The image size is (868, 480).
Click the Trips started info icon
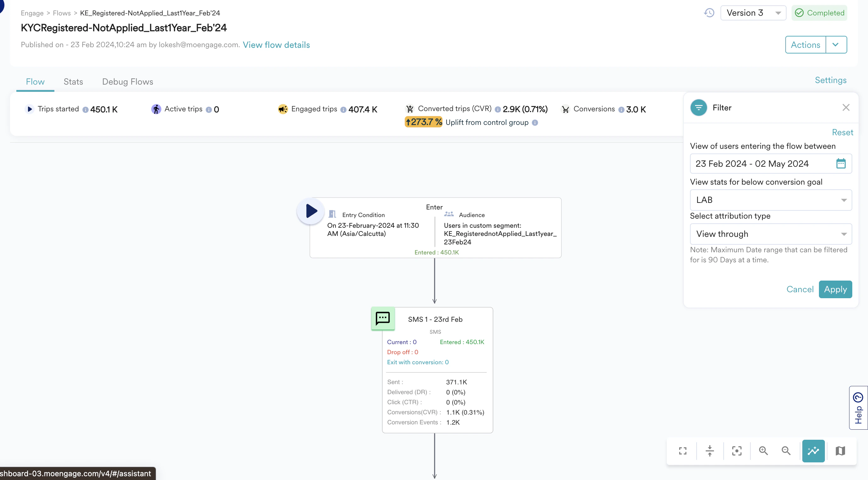85,109
